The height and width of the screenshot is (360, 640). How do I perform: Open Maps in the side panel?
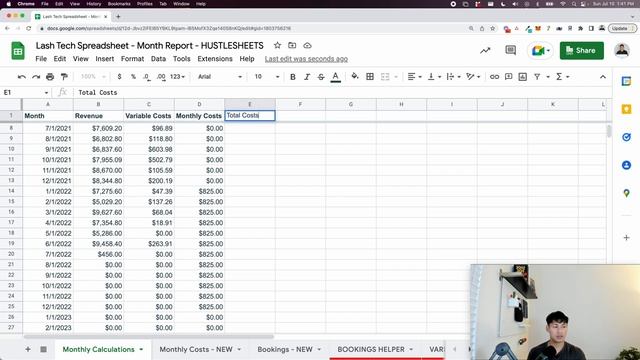tap(626, 193)
